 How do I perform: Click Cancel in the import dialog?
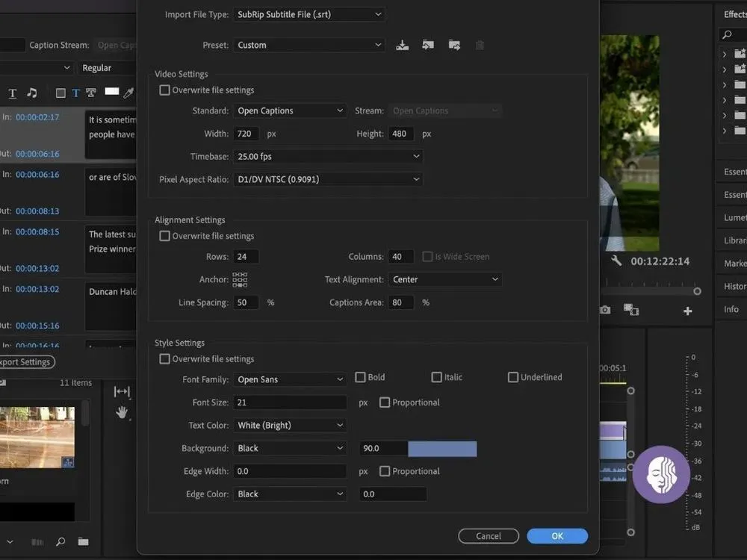pyautogui.click(x=489, y=535)
